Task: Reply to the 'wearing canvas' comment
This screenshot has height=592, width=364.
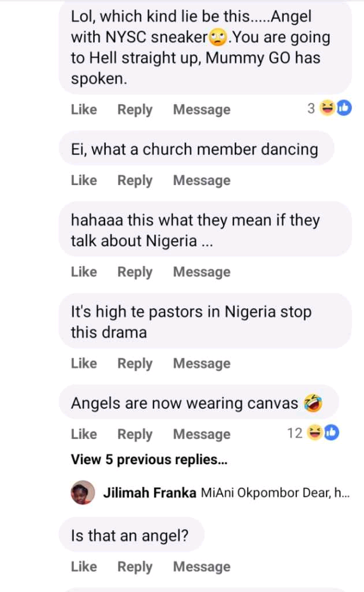Action: point(135,434)
